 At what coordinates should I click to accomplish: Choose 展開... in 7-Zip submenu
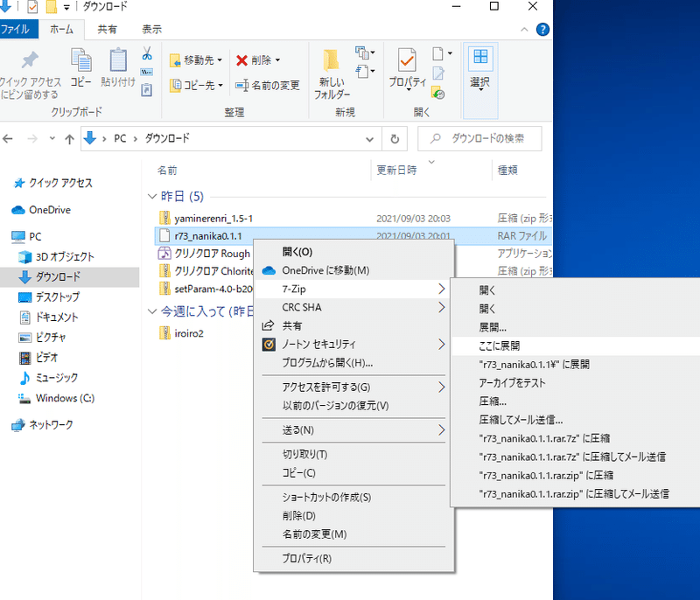coord(576,327)
